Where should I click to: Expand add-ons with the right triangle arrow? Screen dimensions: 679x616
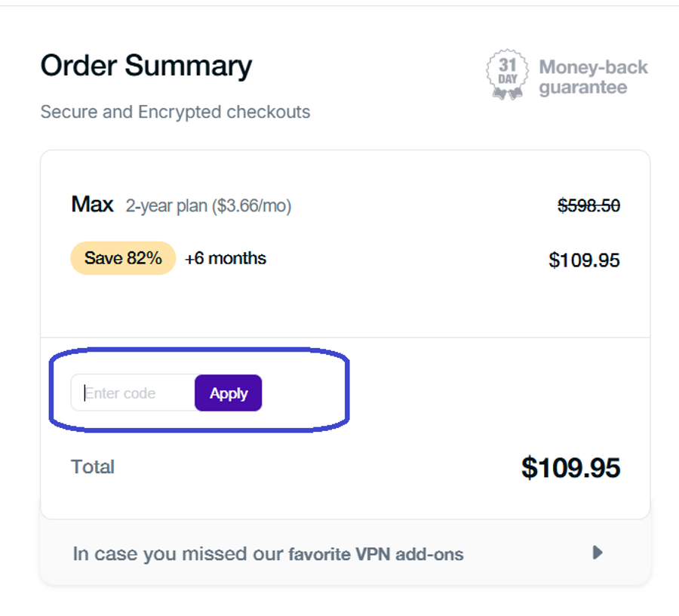click(x=598, y=553)
